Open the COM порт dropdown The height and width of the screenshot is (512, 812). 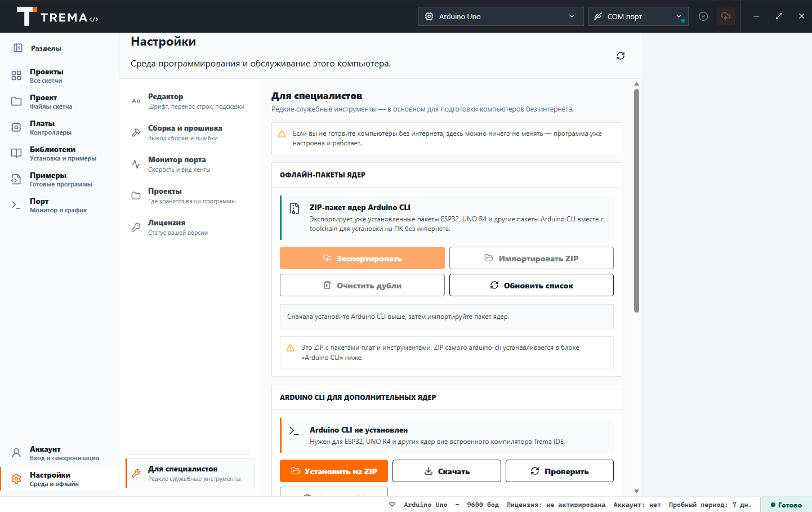[638, 16]
